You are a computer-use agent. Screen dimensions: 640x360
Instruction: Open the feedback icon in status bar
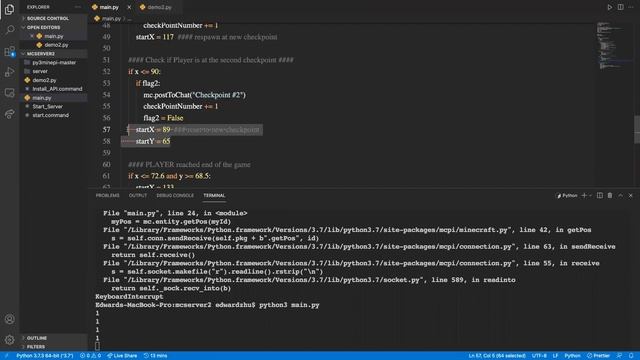coord(620,356)
